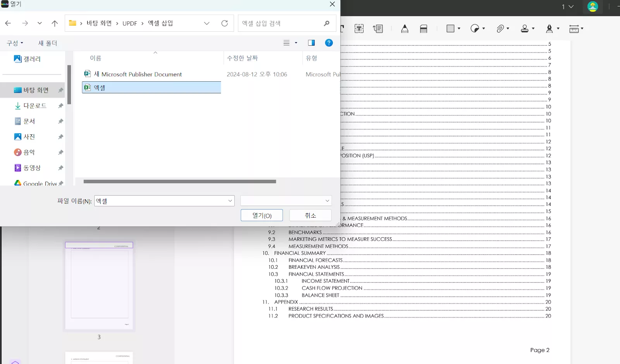Open rectangle shape options arrow

tap(459, 28)
